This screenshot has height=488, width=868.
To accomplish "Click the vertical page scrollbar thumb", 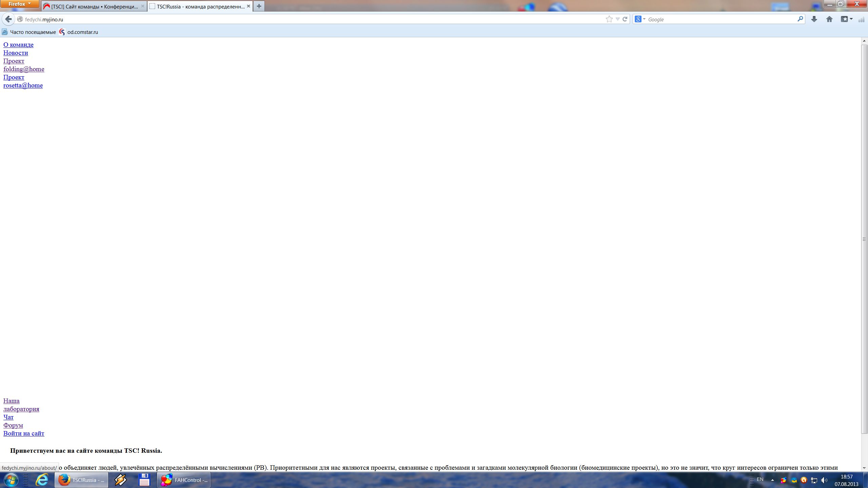I will [x=864, y=239].
